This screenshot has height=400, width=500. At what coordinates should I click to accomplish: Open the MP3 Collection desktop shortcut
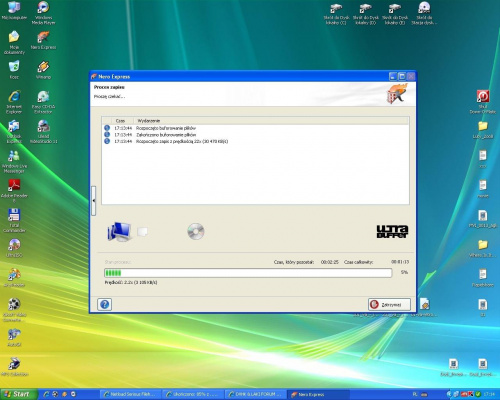[x=14, y=367]
